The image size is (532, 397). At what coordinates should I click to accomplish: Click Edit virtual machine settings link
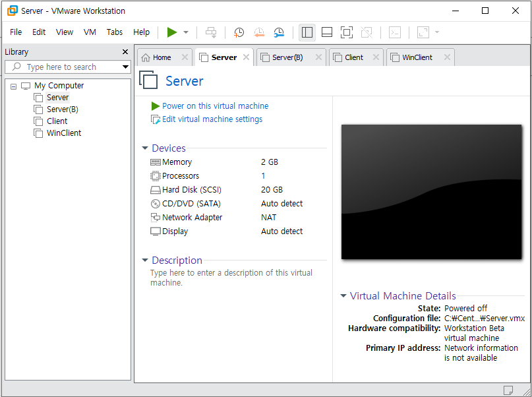pos(212,119)
